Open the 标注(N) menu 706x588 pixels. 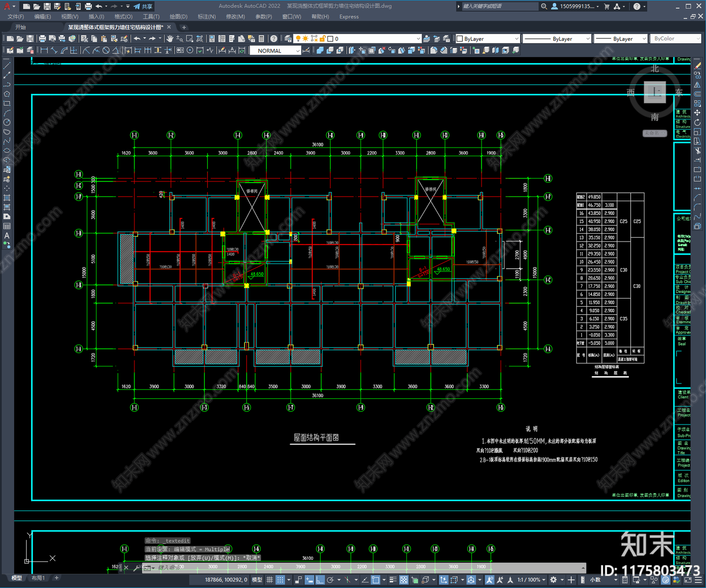(207, 17)
